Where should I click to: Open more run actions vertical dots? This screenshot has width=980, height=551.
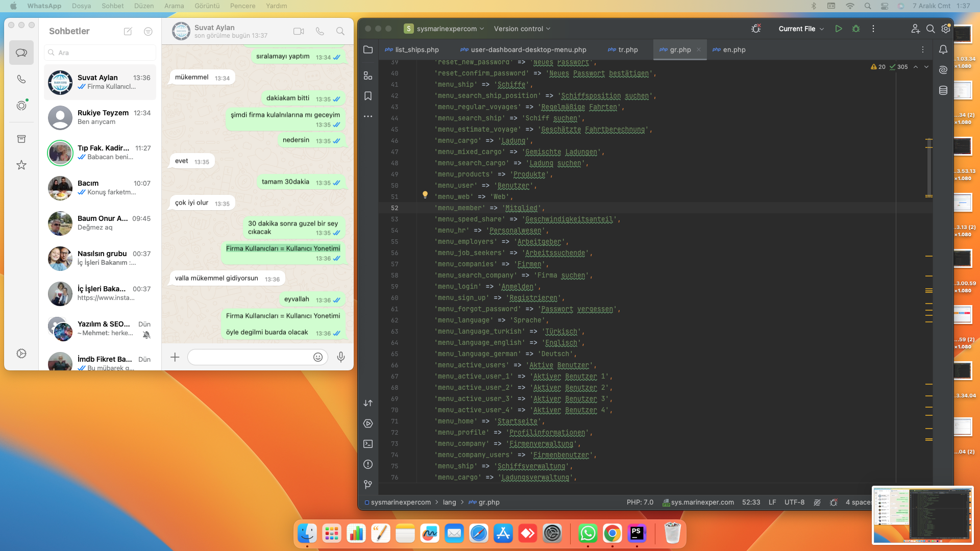(873, 29)
